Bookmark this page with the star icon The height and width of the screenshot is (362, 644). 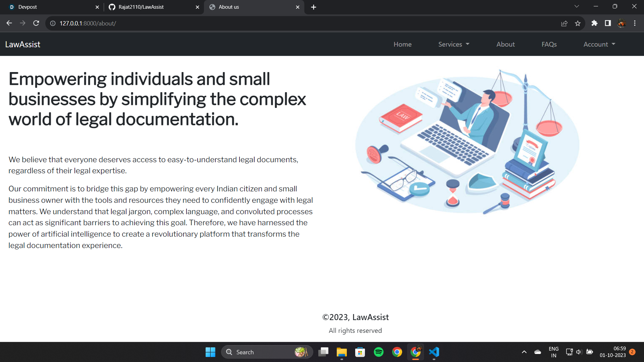point(578,23)
